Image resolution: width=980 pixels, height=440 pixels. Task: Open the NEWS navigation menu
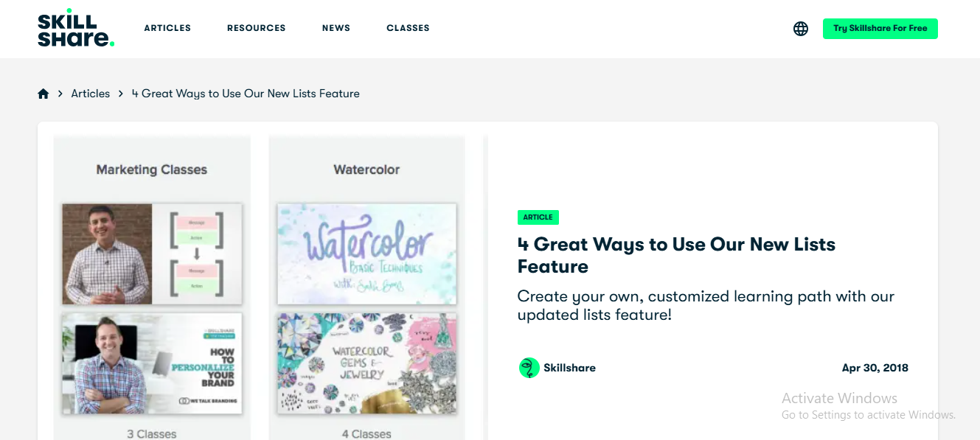coord(336,28)
